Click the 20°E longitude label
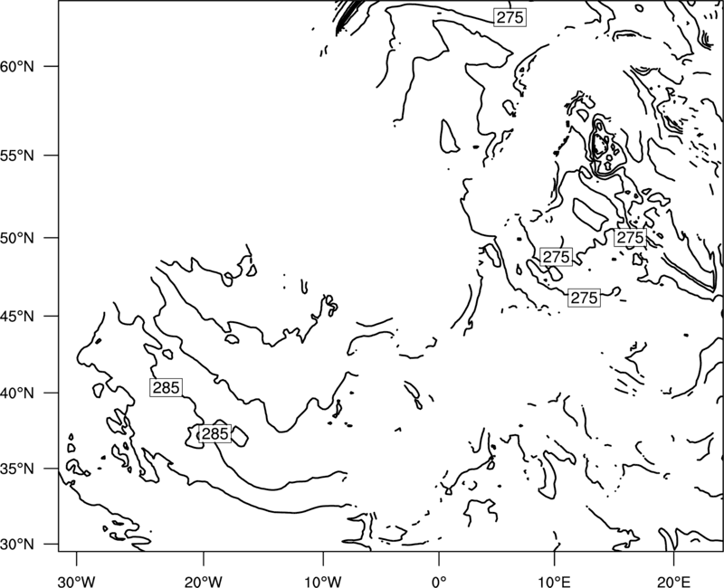The width and height of the screenshot is (724, 588). [673, 582]
